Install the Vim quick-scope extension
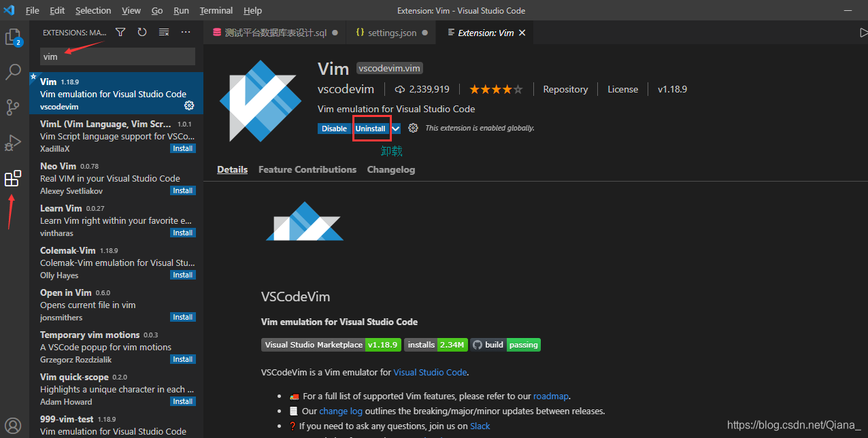 coord(183,401)
